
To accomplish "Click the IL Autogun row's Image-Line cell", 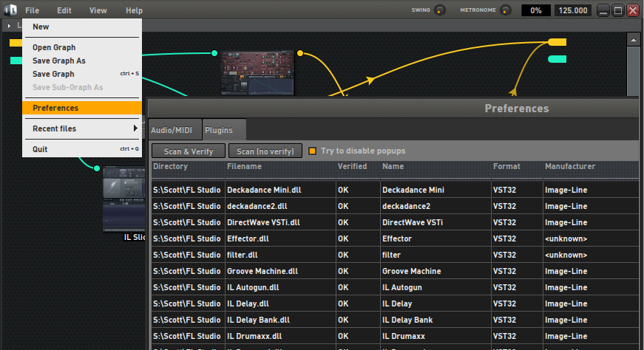I will pyautogui.click(x=591, y=287).
